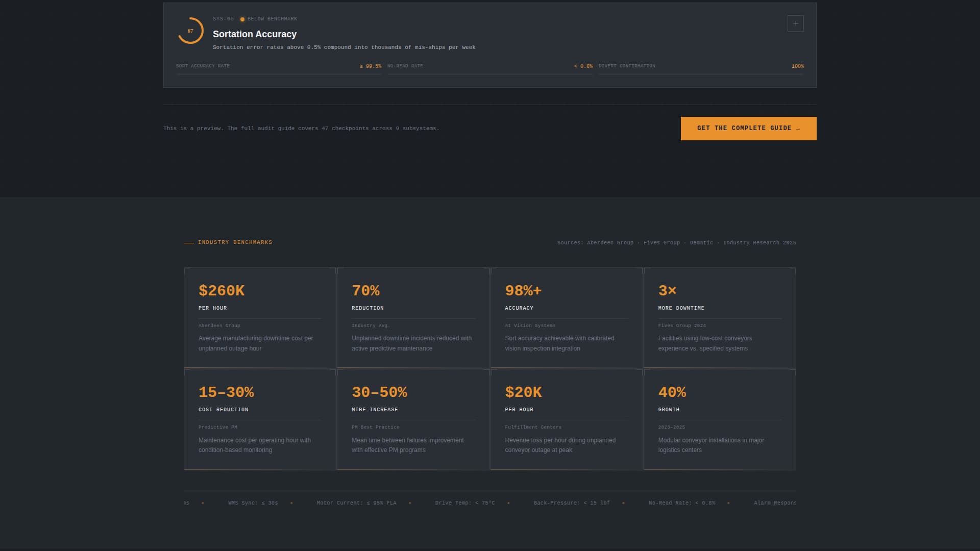Open the SYS-05 label link

coord(222,18)
